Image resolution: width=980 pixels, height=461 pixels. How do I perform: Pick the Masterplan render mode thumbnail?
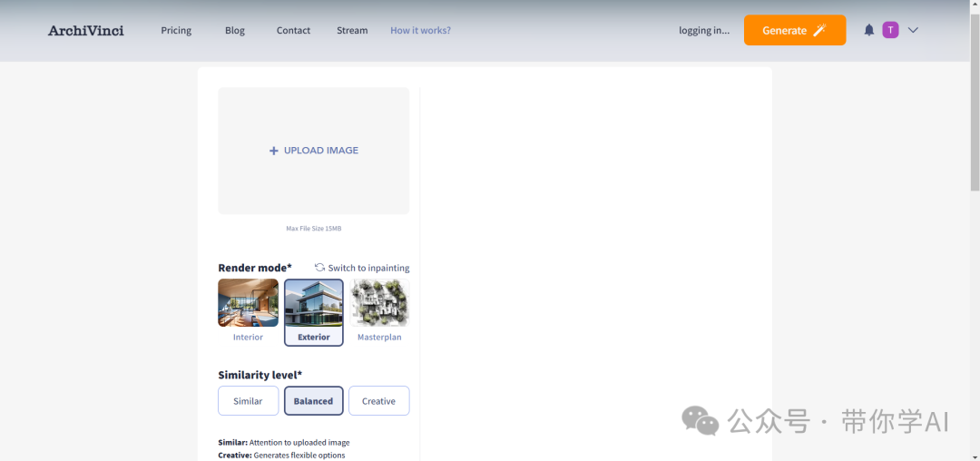[379, 303]
